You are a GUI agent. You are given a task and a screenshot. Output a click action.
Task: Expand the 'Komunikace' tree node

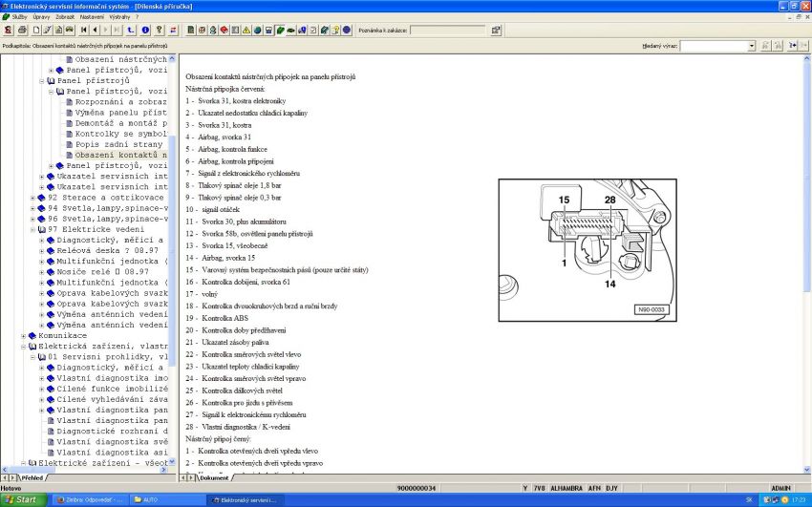point(24,335)
